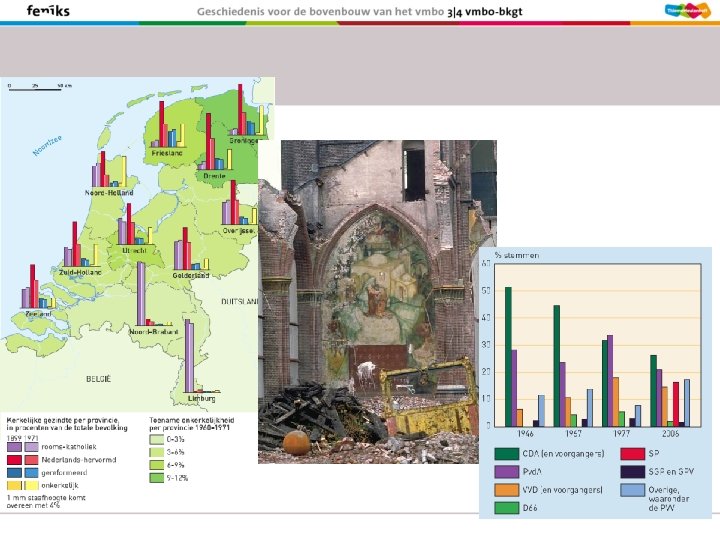Click the '1977' year label on chart
This screenshot has height=540, width=720.
[x=622, y=433]
